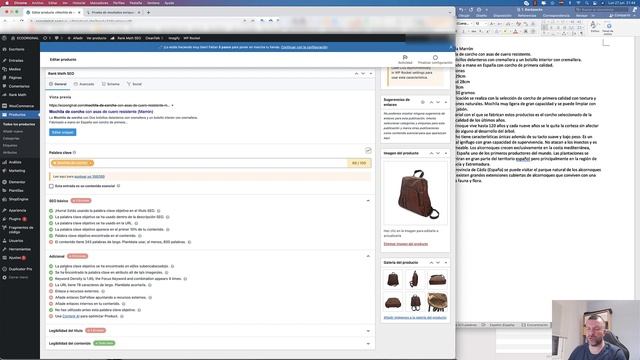Click the Actividad flag icon

(405, 58)
